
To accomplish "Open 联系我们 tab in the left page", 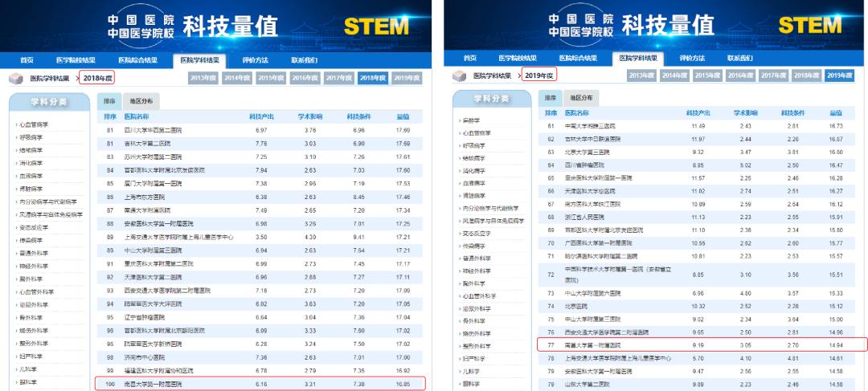I will tap(304, 60).
